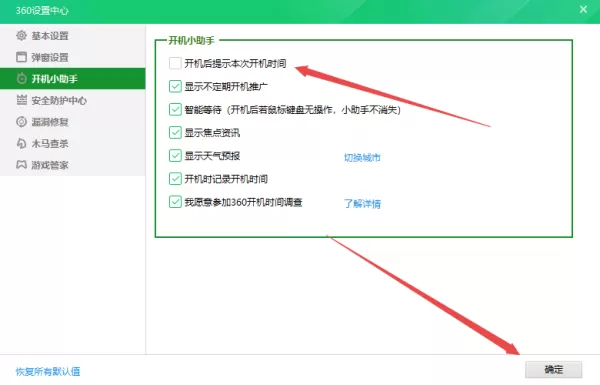Switch to 木马查杀 settings
600x385 pixels.
click(73, 143)
